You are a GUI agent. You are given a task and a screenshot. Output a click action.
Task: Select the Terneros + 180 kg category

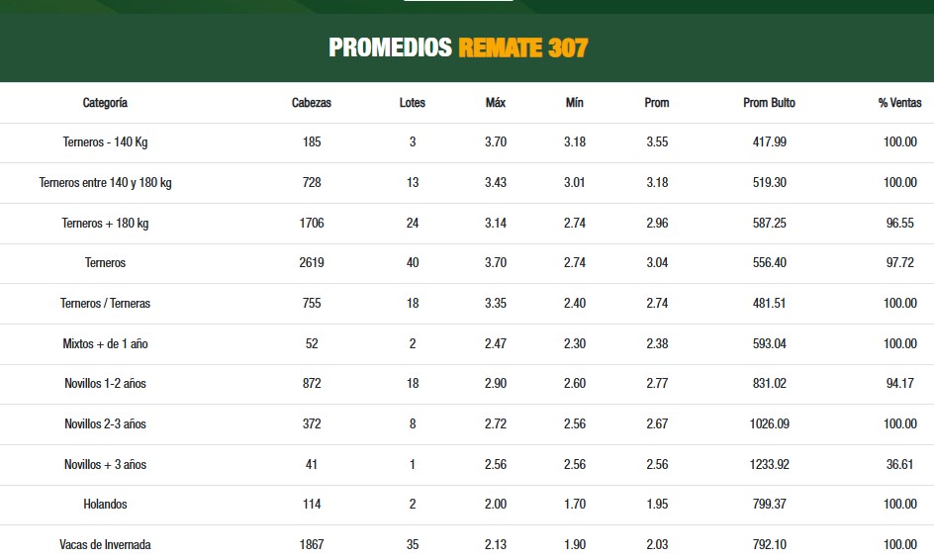(105, 224)
